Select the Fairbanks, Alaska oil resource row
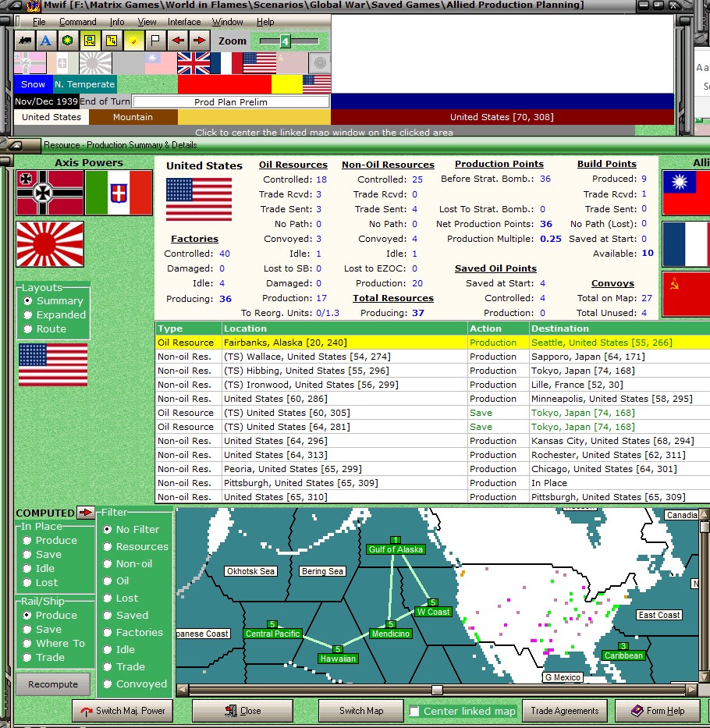710x728 pixels. click(432, 343)
